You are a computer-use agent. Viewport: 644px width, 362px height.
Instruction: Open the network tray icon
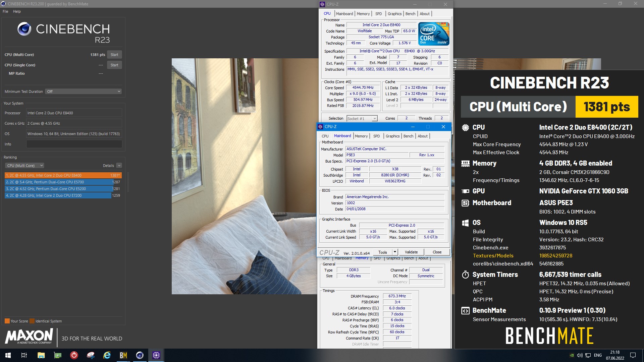tap(588, 355)
